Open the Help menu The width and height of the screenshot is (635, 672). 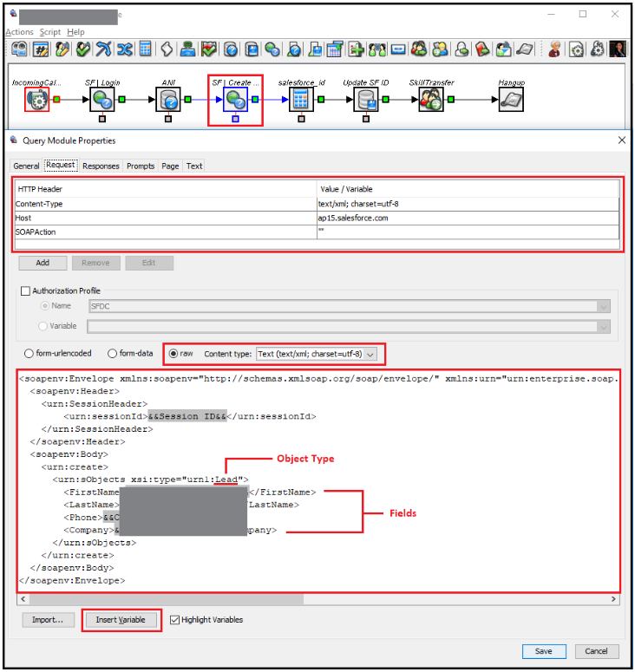coord(75,32)
